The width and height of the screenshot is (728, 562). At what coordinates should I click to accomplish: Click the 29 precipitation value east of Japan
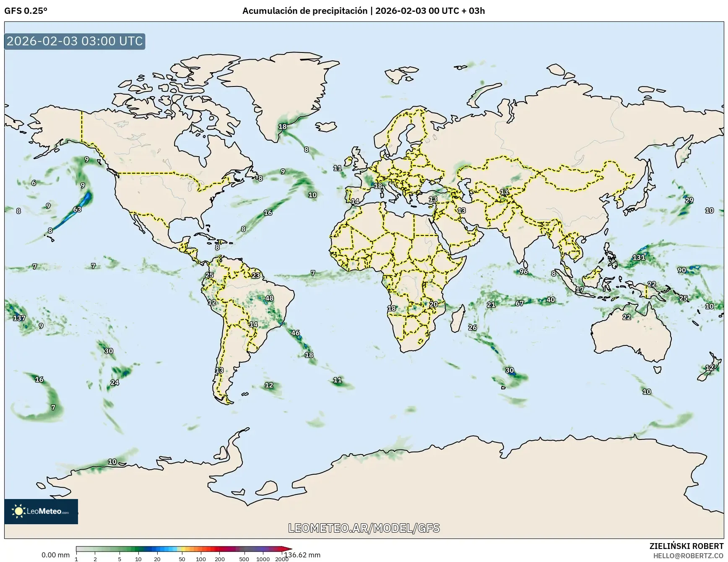pos(689,200)
